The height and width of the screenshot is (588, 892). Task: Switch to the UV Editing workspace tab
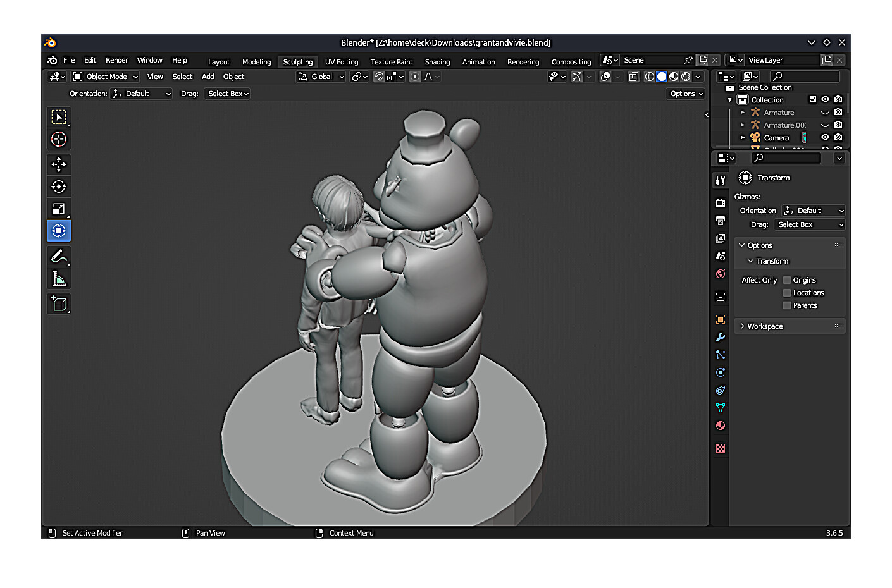coord(342,62)
